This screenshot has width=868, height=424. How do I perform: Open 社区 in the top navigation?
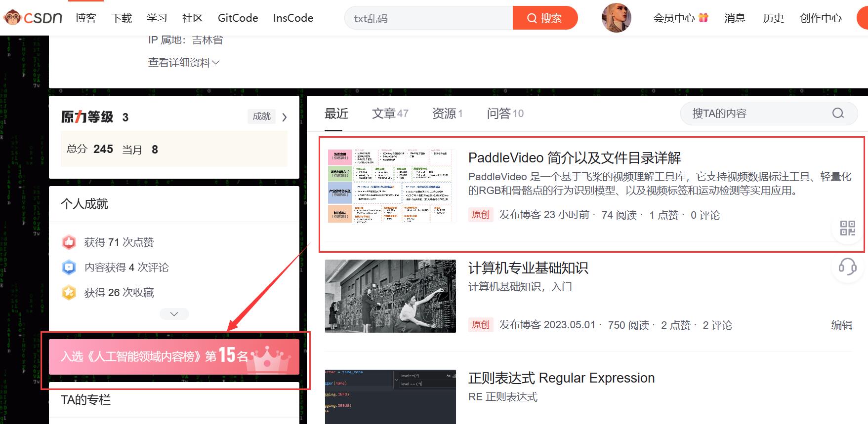click(193, 18)
